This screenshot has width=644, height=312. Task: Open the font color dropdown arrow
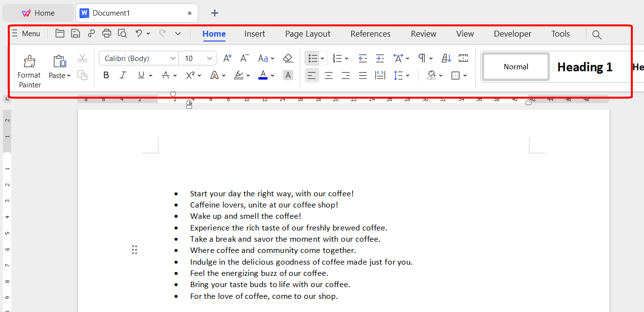tap(272, 75)
